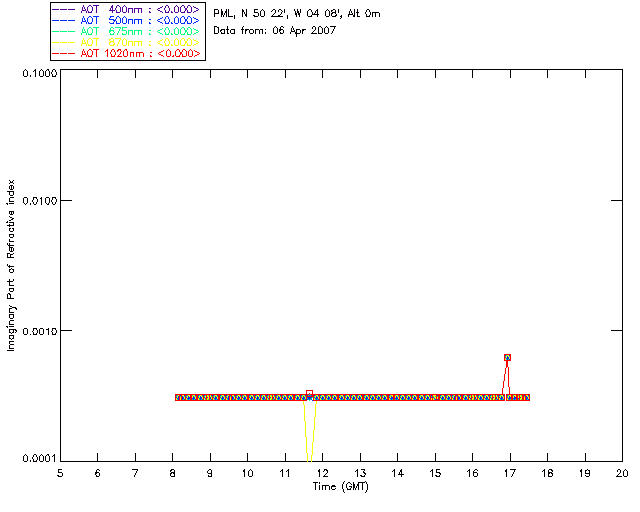The image size is (640, 512).
Task: Click the blue dashed line for 500nm
Action: click(x=64, y=20)
